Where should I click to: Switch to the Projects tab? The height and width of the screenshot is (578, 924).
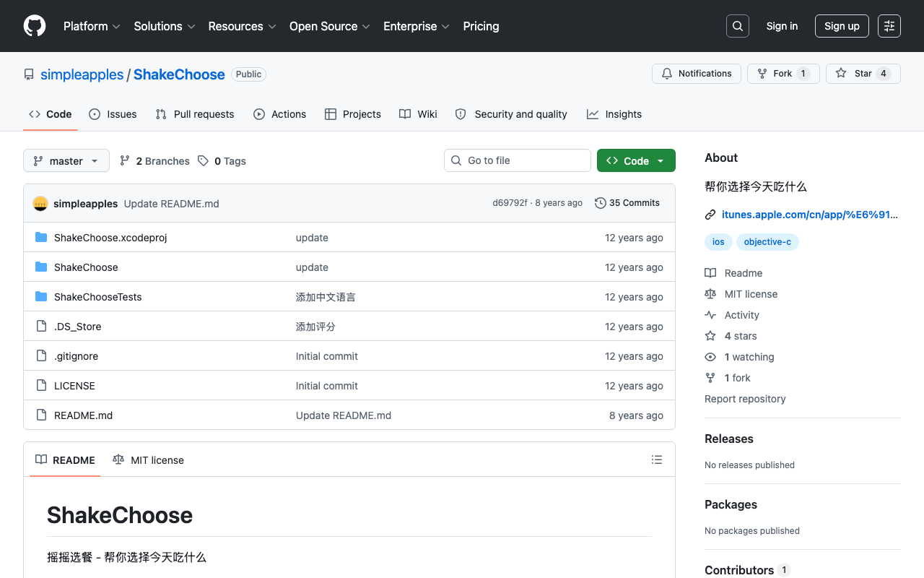[353, 114]
